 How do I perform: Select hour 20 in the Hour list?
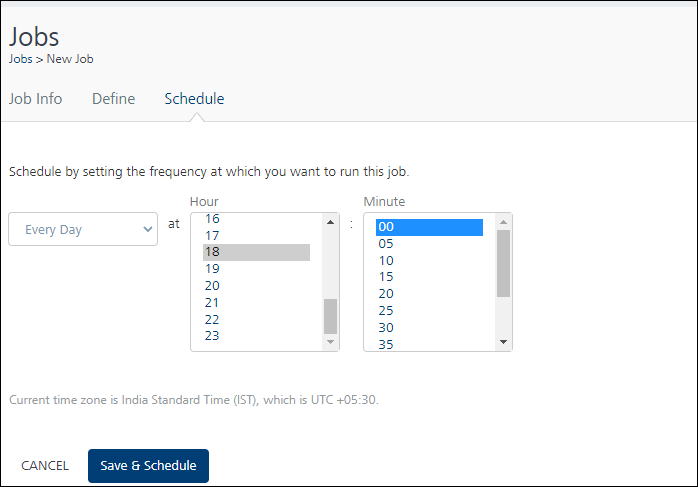pyautogui.click(x=256, y=286)
